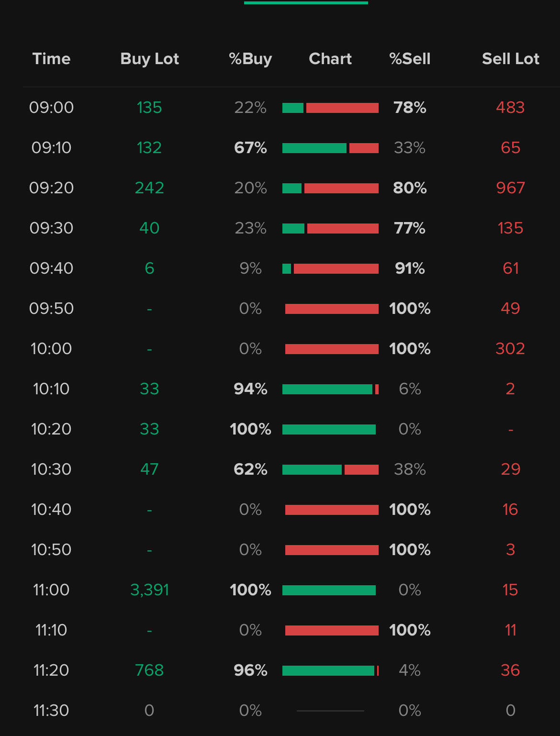
Task: Click the buy lot value 3,391
Action: tap(149, 590)
